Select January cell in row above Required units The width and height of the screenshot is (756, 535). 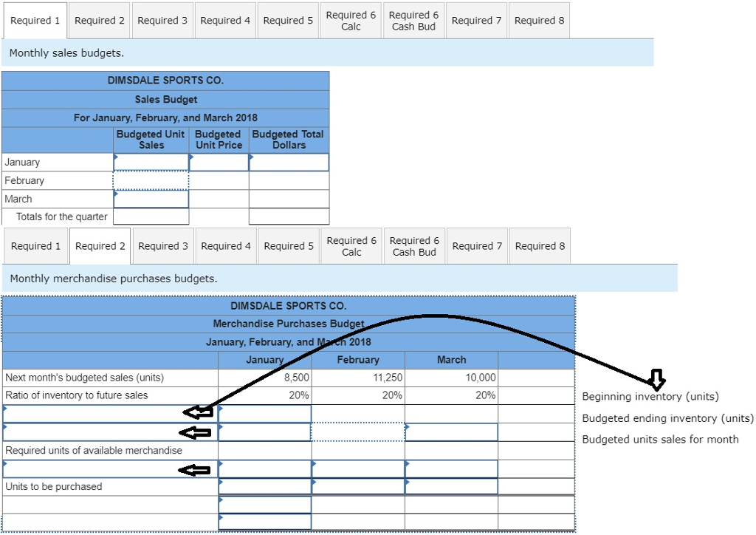265,432
